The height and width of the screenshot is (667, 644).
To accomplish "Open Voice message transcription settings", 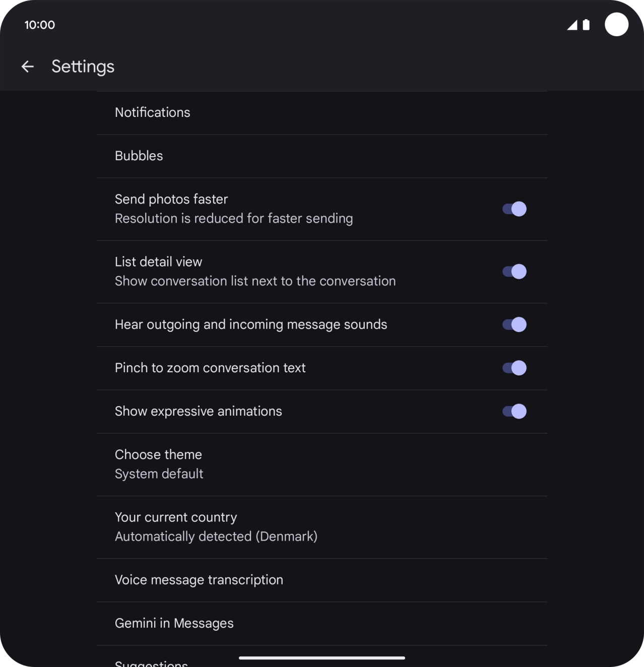I will tap(199, 580).
